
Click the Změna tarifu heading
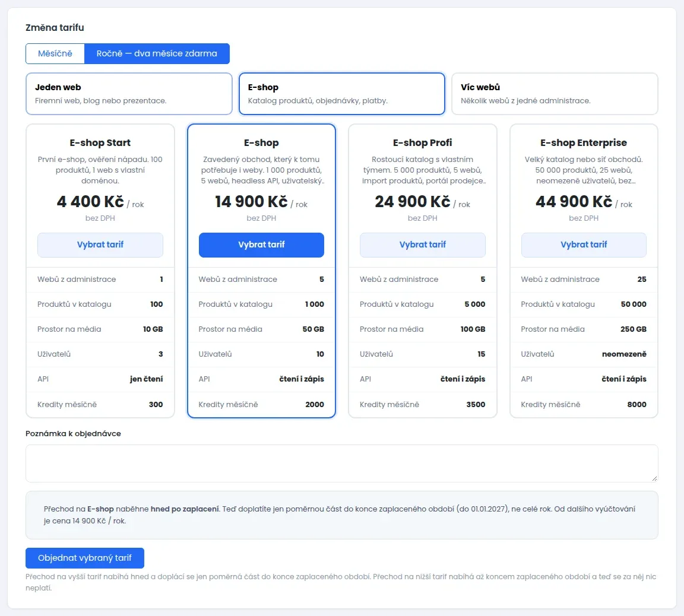55,27
